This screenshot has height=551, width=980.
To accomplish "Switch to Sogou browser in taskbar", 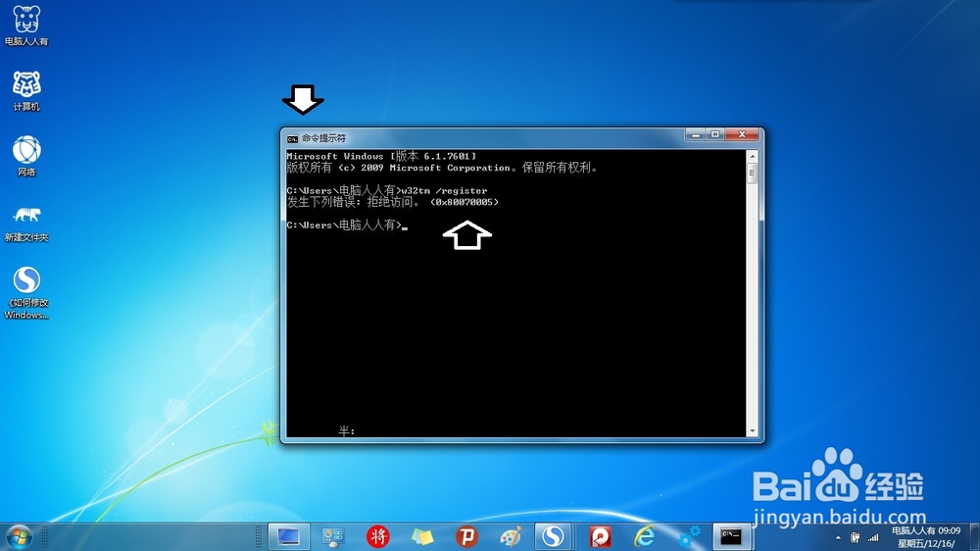I will (553, 536).
